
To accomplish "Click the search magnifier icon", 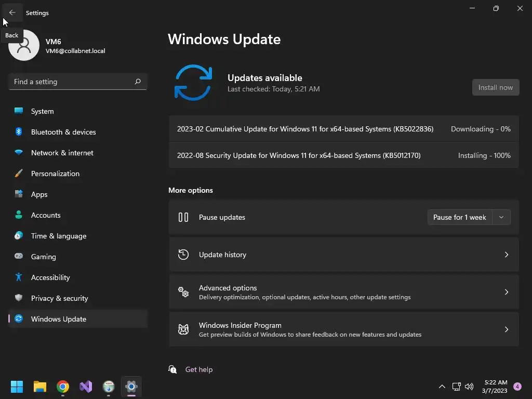I will click(138, 82).
